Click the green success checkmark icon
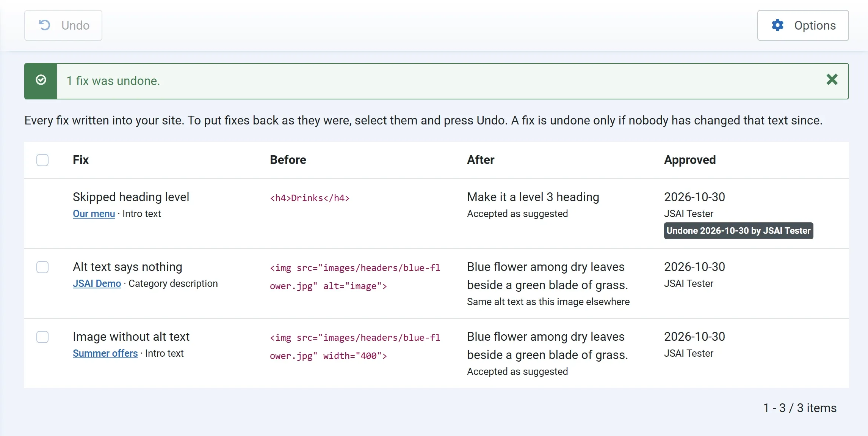Image resolution: width=868 pixels, height=436 pixels. [41, 80]
